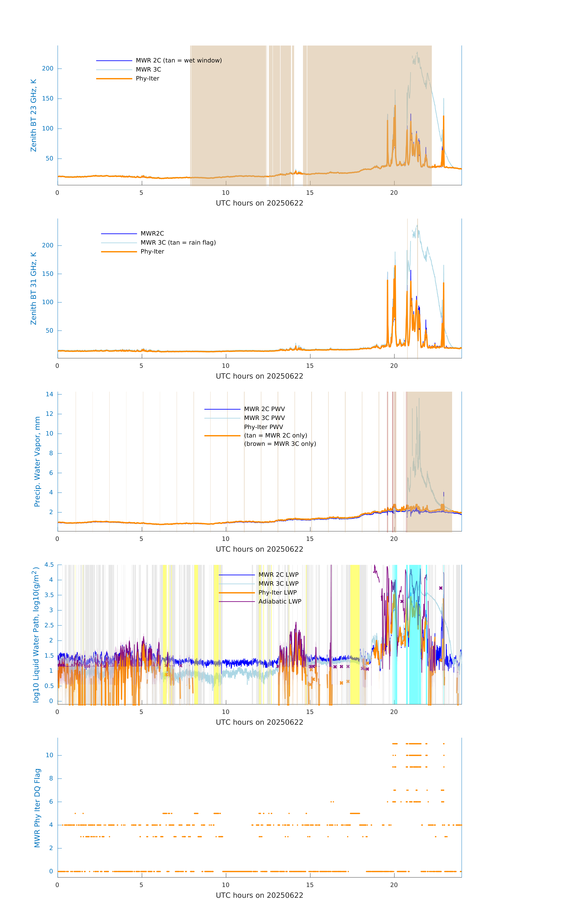Click the Zenith BT 31 GHz axis label
This screenshot has width=588, height=923.
pos(33,288)
